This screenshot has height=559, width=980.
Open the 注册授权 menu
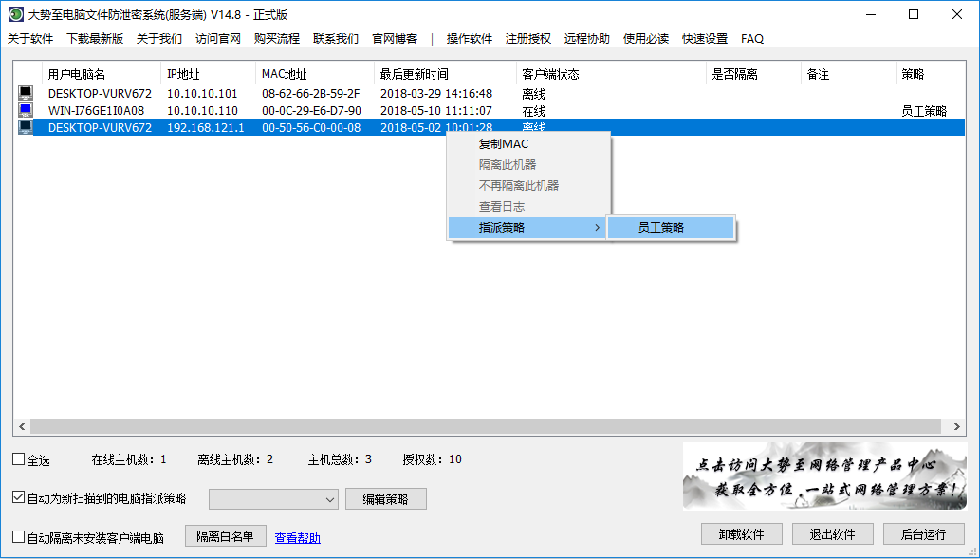coord(528,39)
